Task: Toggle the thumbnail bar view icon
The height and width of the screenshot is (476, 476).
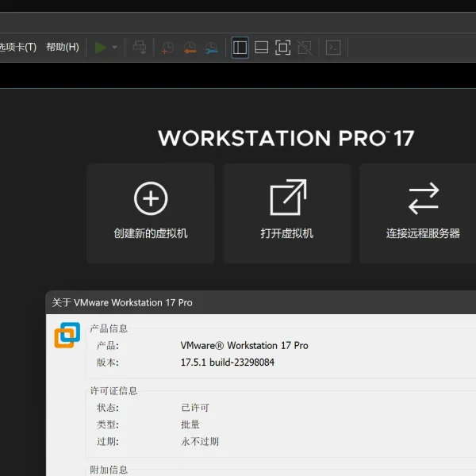Action: click(x=261, y=48)
